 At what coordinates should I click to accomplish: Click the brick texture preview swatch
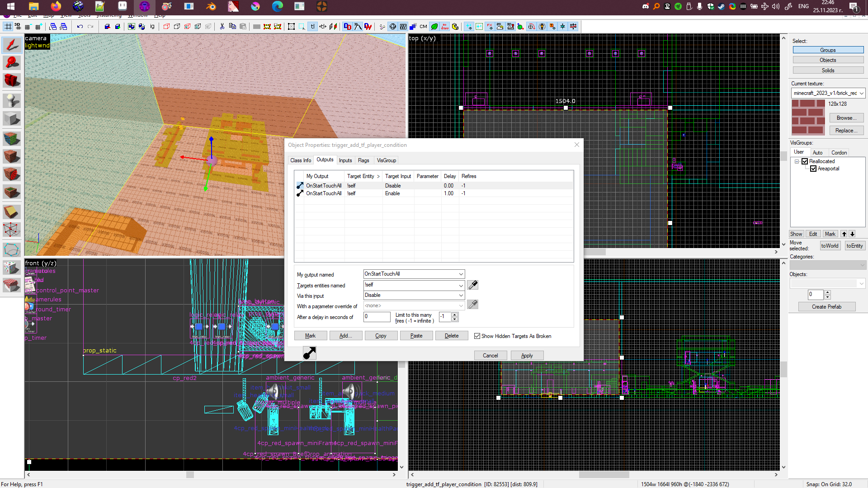click(x=808, y=117)
